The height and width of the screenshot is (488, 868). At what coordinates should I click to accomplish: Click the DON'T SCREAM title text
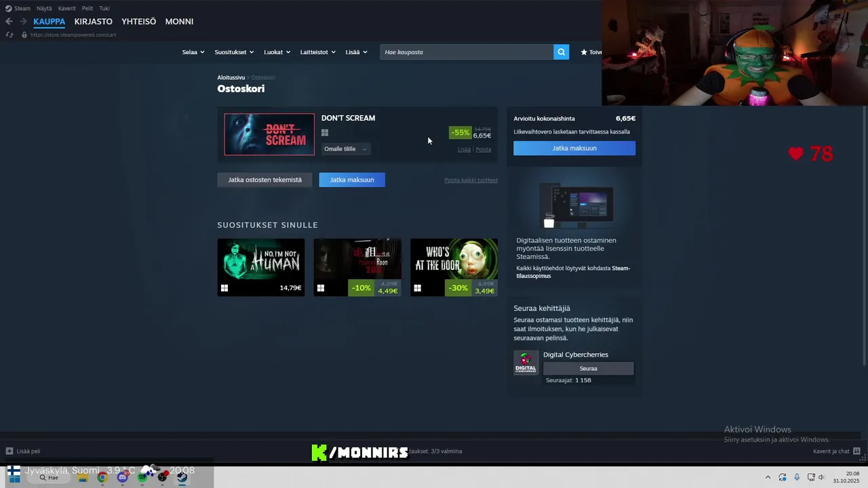pyautogui.click(x=348, y=118)
